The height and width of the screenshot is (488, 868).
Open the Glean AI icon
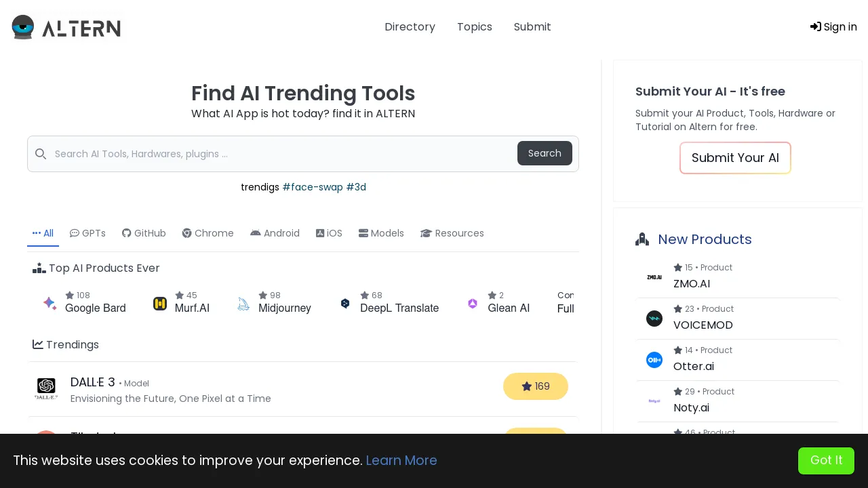pyautogui.click(x=473, y=304)
